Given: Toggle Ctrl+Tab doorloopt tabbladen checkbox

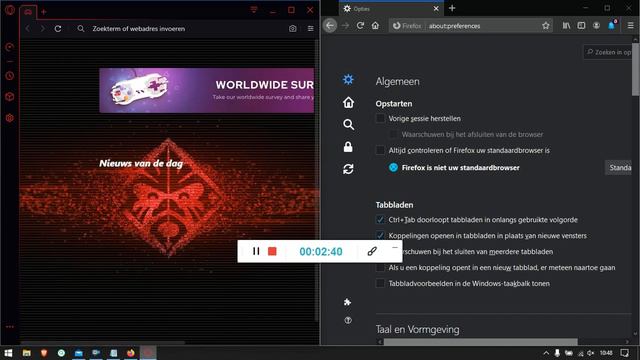Looking at the screenshot, I should pyautogui.click(x=380, y=220).
